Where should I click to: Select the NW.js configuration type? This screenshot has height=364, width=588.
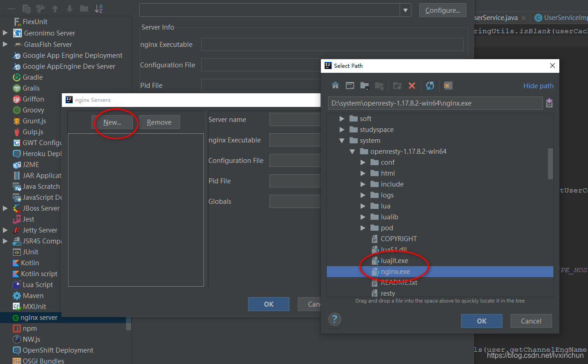tap(26, 339)
